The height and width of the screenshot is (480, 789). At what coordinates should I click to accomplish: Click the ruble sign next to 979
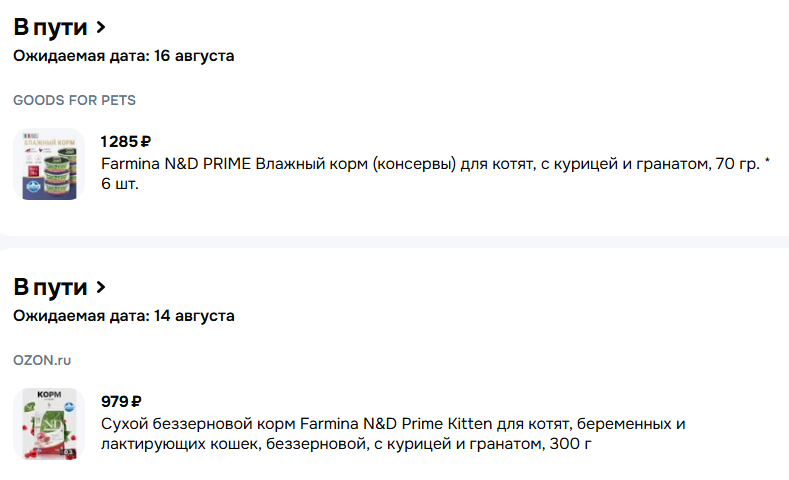[136, 402]
